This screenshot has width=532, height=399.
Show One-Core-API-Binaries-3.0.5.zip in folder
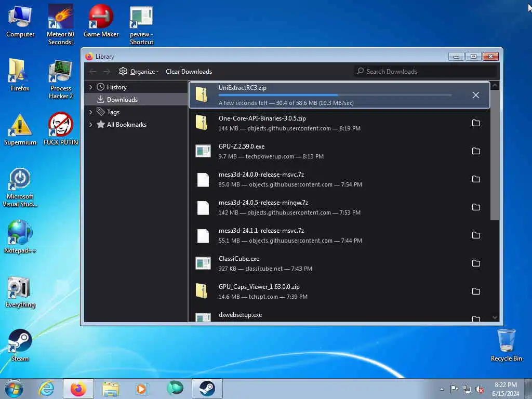point(476,123)
